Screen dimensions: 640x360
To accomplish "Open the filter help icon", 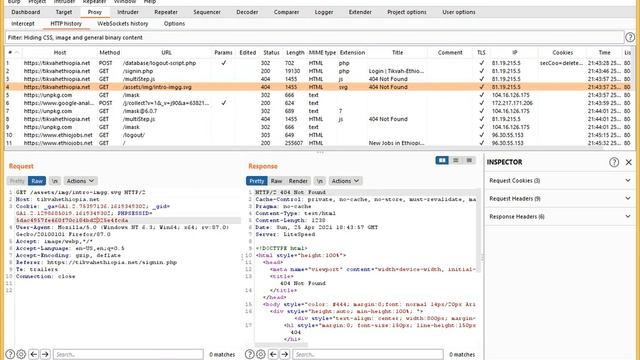I will pyautogui.click(x=630, y=37).
